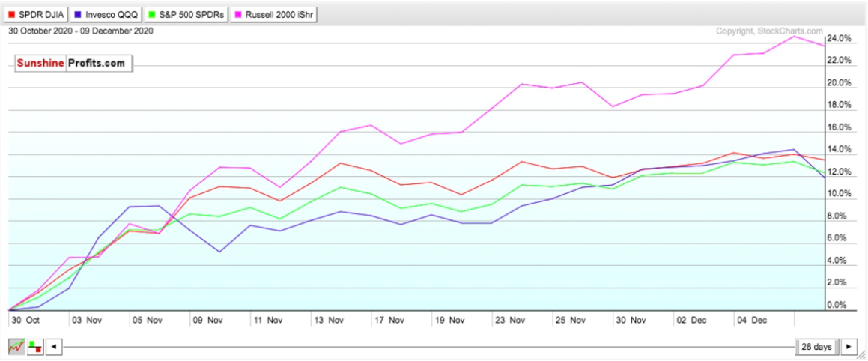Click the 02 Dec date label
Viewport: 868px width, 361px height.
tap(692, 320)
